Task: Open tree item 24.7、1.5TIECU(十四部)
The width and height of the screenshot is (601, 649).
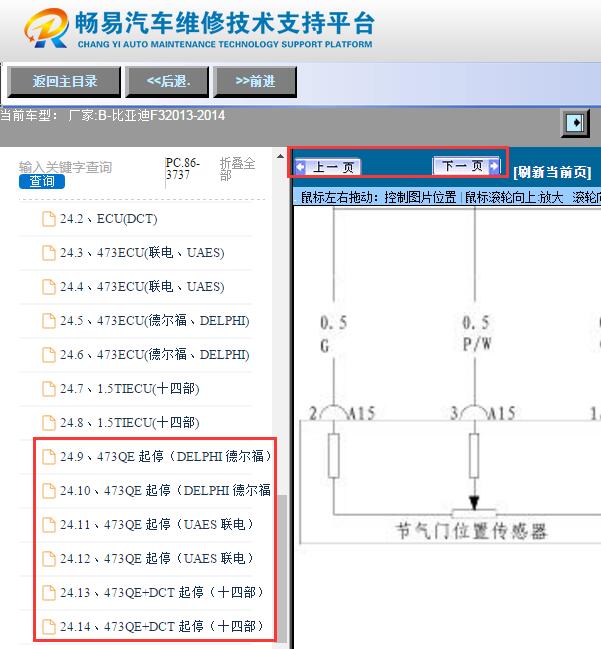Action: tap(130, 389)
